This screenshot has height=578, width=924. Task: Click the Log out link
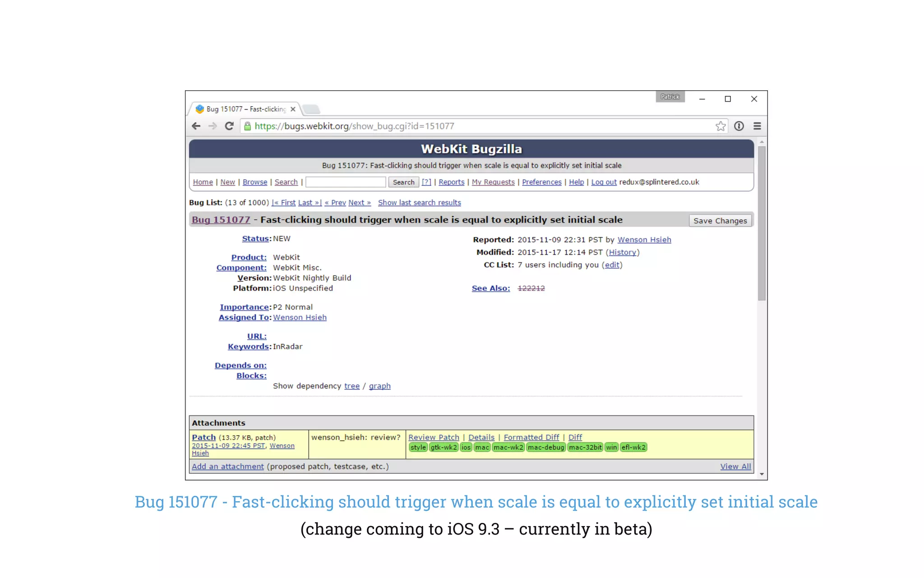pyautogui.click(x=604, y=182)
